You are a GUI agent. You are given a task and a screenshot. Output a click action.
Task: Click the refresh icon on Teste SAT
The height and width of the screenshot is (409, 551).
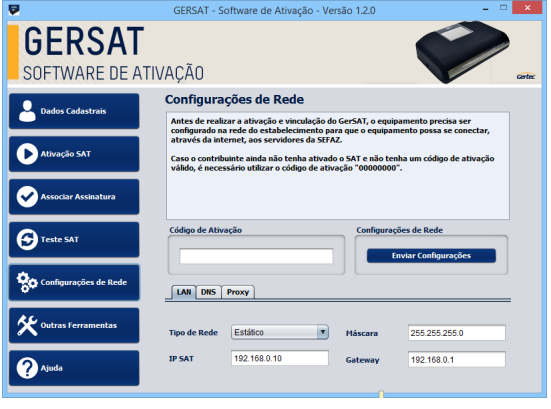[27, 240]
